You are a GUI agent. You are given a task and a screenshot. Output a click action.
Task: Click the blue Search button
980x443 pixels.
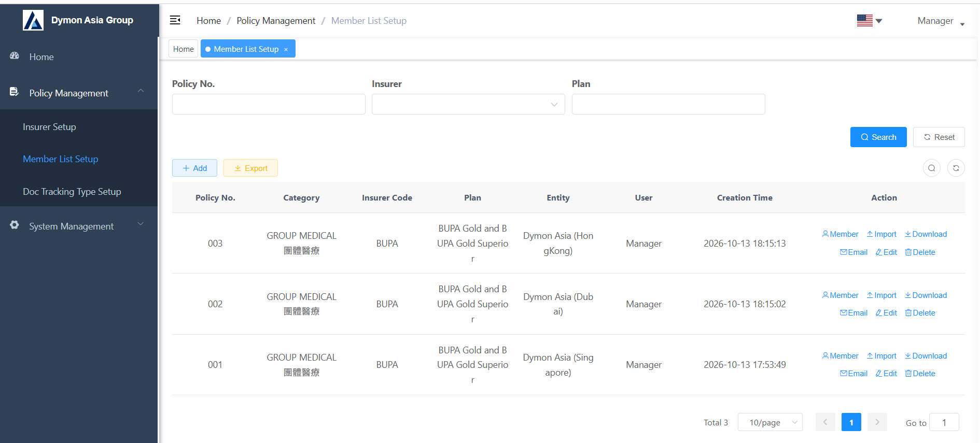point(878,137)
